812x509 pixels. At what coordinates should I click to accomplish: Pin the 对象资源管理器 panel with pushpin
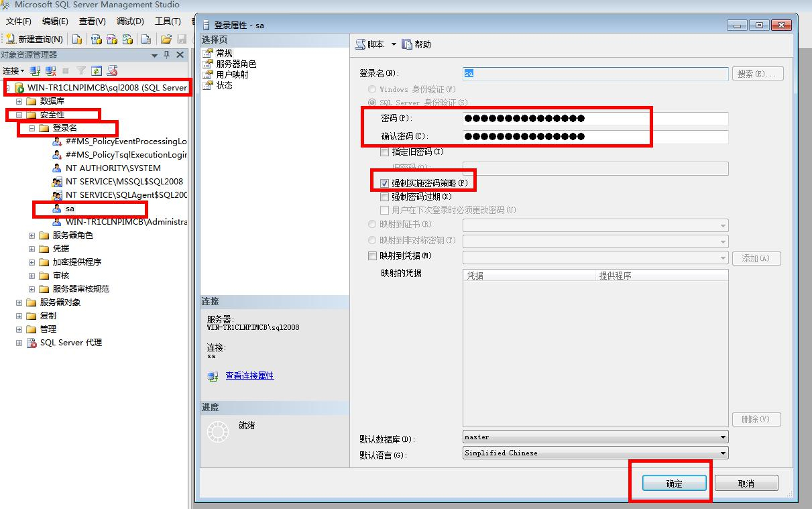coord(167,55)
